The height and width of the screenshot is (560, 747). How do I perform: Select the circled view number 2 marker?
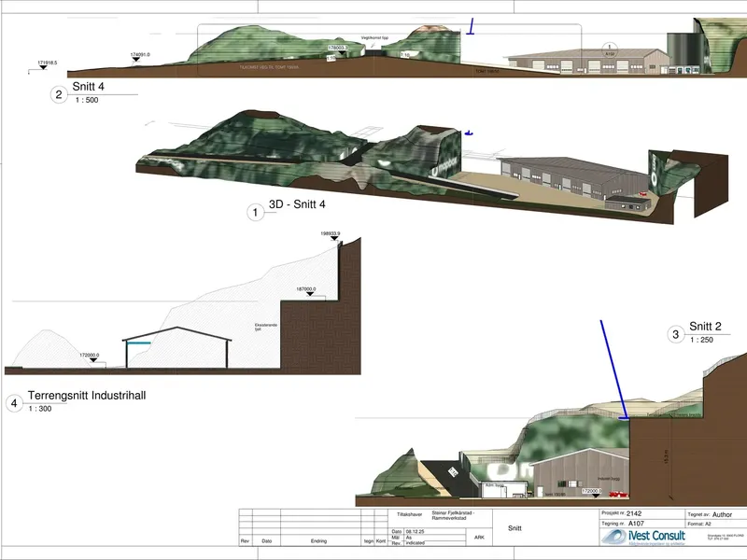pos(59,94)
